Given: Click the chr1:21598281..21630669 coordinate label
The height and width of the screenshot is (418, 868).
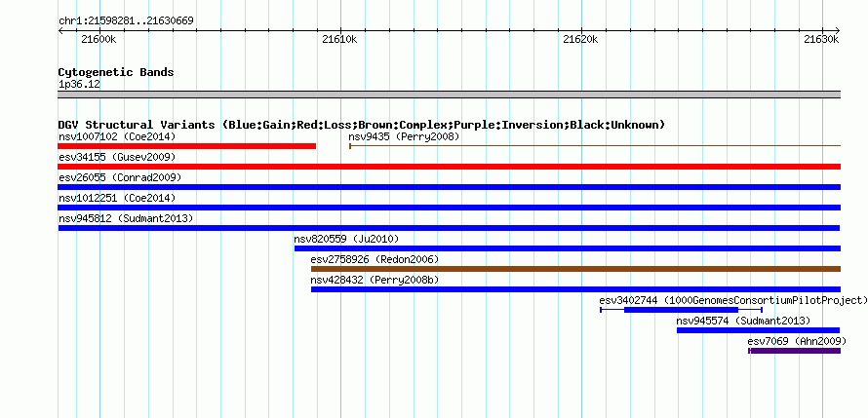Looking at the screenshot, I should (126, 21).
